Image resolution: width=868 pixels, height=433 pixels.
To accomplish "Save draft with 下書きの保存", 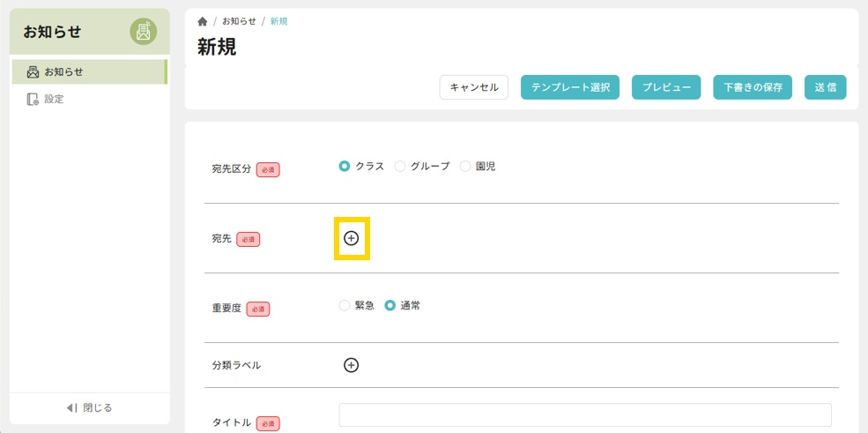I will point(753,87).
